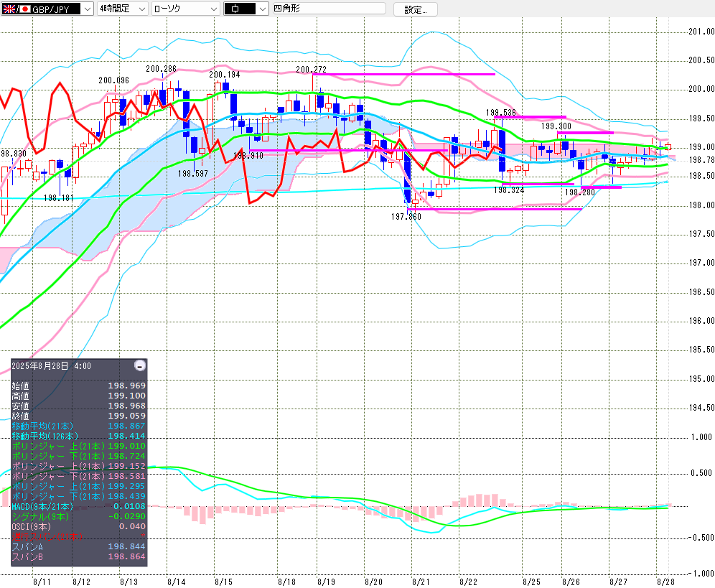Click the 8/28 date on the time axis
Viewport: 715px width, 588px height.
665,582
